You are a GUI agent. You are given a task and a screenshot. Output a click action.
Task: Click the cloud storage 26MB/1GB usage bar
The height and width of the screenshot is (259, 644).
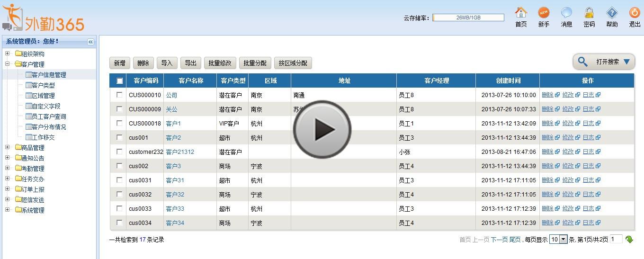coord(468,18)
